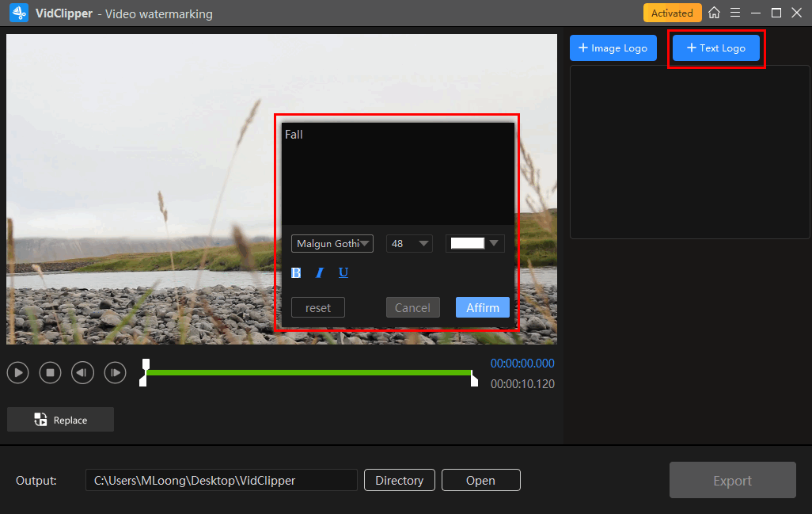Add a new Text Logo

(x=716, y=48)
